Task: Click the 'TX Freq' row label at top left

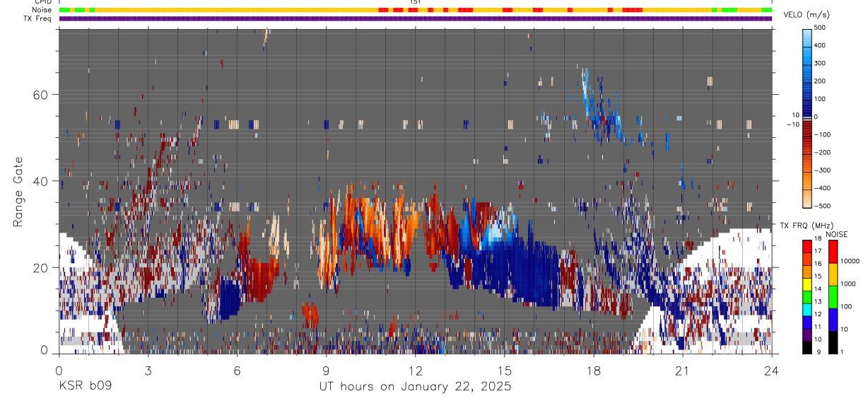Action: pyautogui.click(x=38, y=18)
